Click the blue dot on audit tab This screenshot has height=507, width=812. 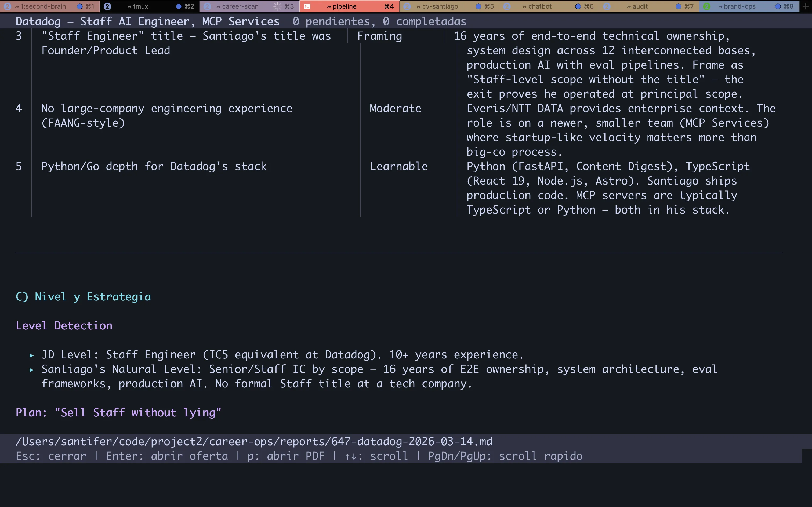[x=678, y=6]
